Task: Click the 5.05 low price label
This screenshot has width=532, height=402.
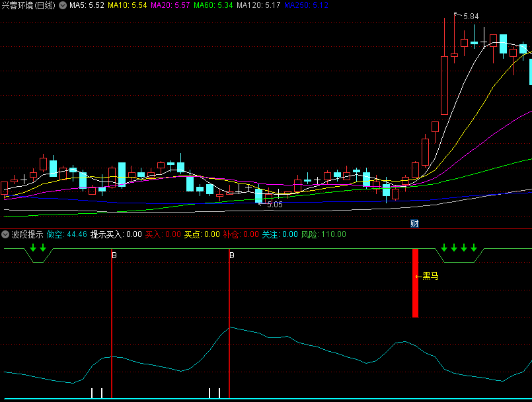Action: [x=275, y=205]
